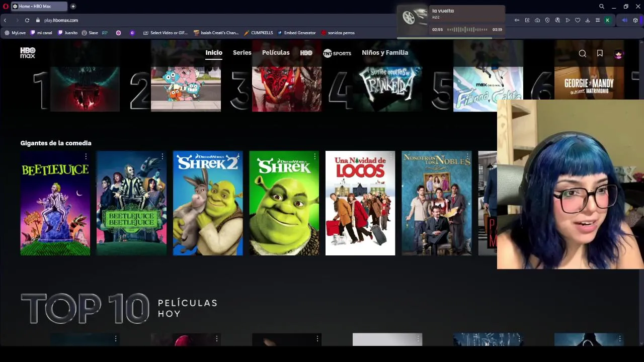This screenshot has width=644, height=362.
Task: Click the blue speaker extension icon
Action: [625, 20]
